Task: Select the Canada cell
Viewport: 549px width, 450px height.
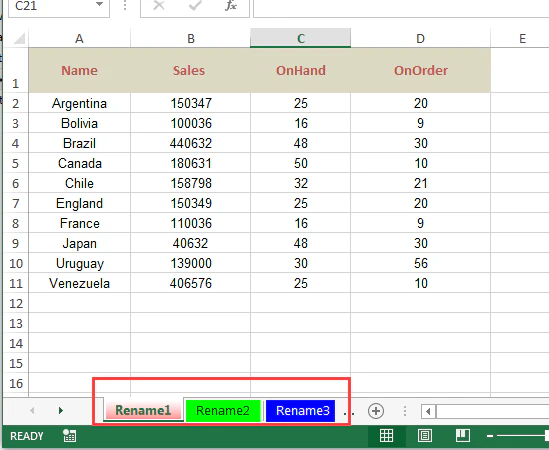Action: (79, 163)
